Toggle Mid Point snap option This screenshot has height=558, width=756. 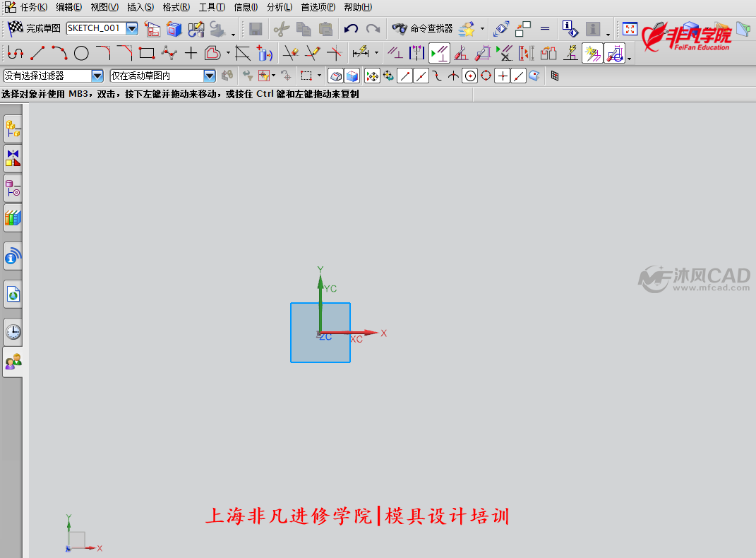tap(421, 76)
